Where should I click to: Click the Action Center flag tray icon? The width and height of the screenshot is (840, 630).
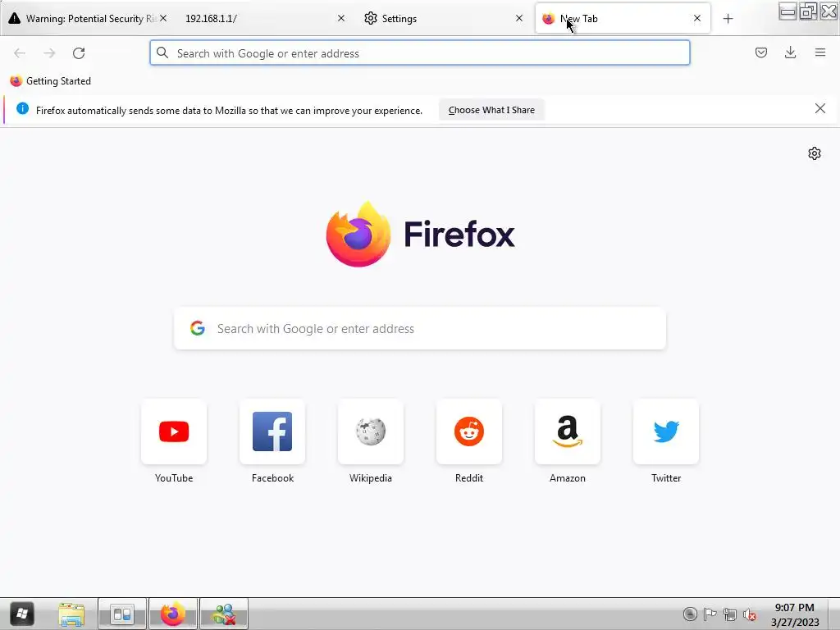click(x=710, y=614)
